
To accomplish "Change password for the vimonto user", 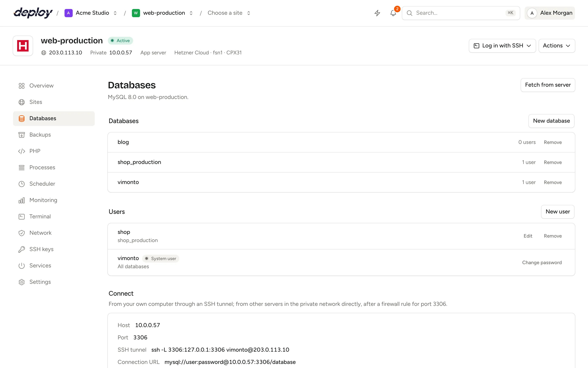I will (542, 263).
